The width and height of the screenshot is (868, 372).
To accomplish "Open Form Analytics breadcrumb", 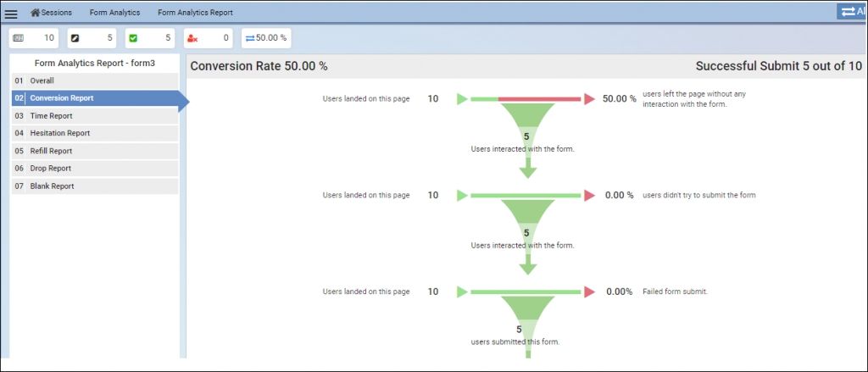I will click(x=114, y=12).
